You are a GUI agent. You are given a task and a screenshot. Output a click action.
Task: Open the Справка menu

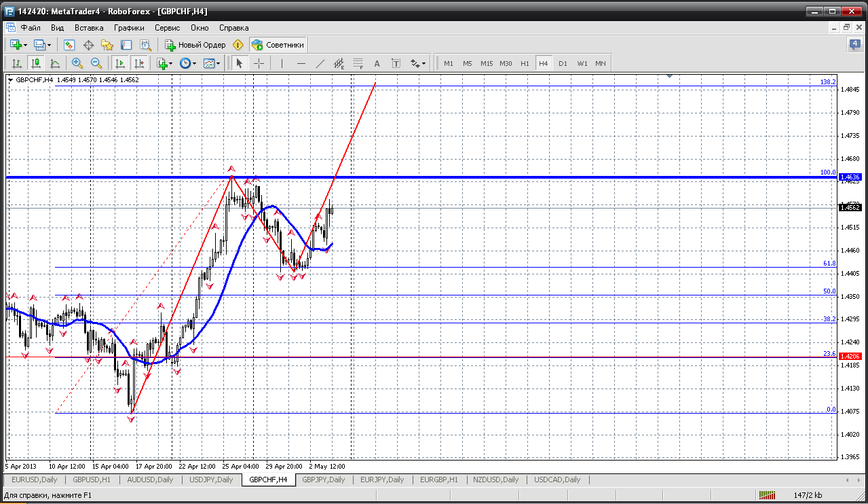[234, 28]
